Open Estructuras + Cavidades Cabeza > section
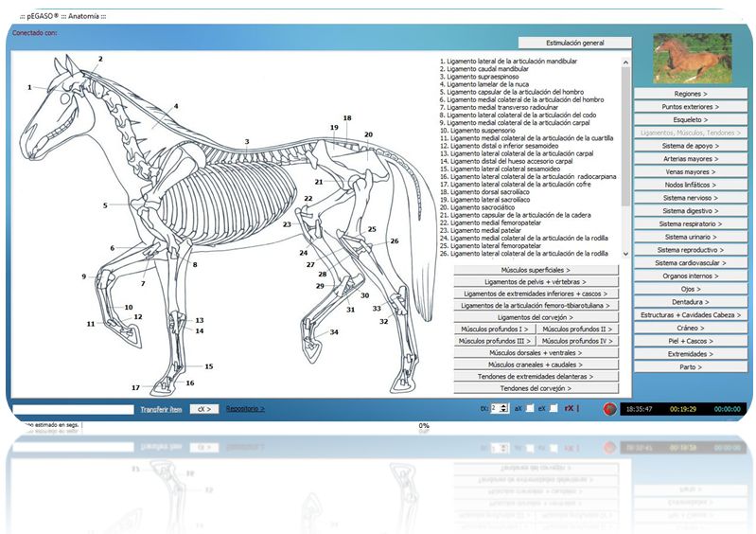Viewport: 756px width, 534px height. pos(691,315)
